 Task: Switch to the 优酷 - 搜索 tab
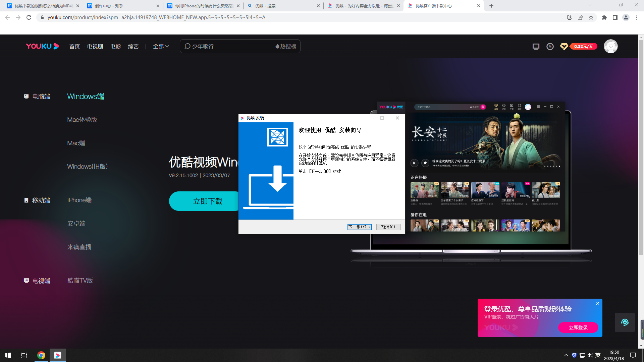284,6
